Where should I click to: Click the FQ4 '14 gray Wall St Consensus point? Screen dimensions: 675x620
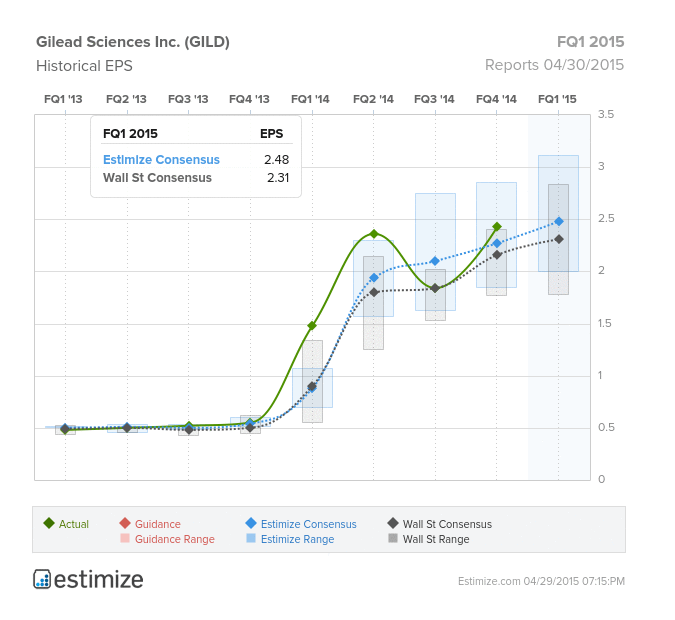click(497, 255)
